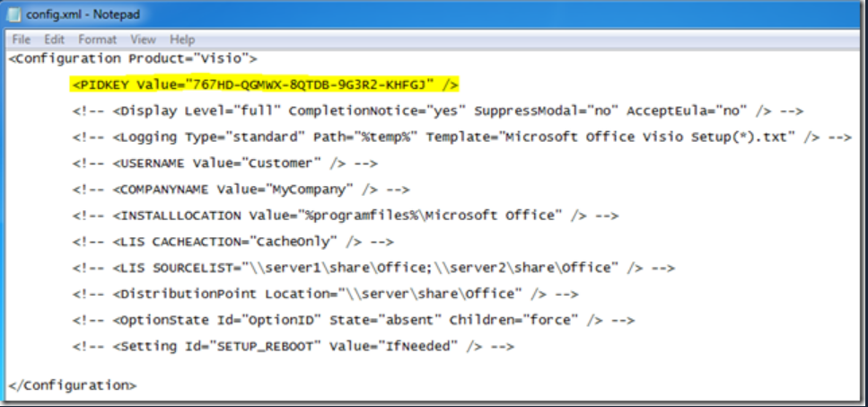Screen dimensions: 868x407
Task: Click the LIS CACHEACTION="CacheOnly" line
Action: [233, 242]
